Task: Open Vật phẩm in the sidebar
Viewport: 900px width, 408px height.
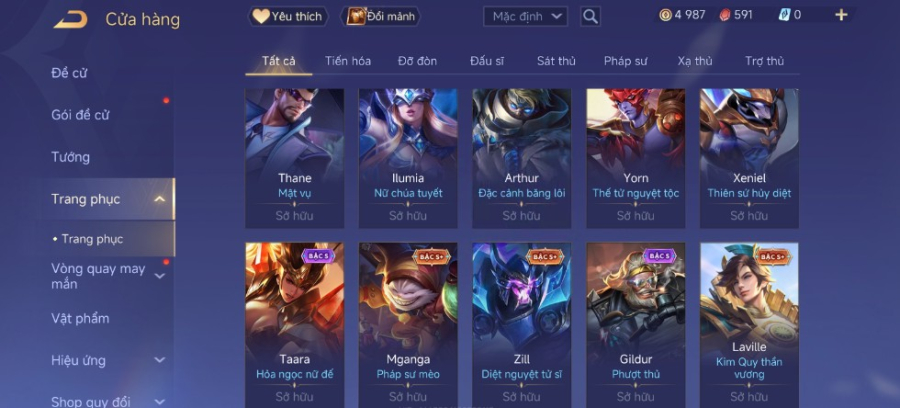Action: coord(80,318)
